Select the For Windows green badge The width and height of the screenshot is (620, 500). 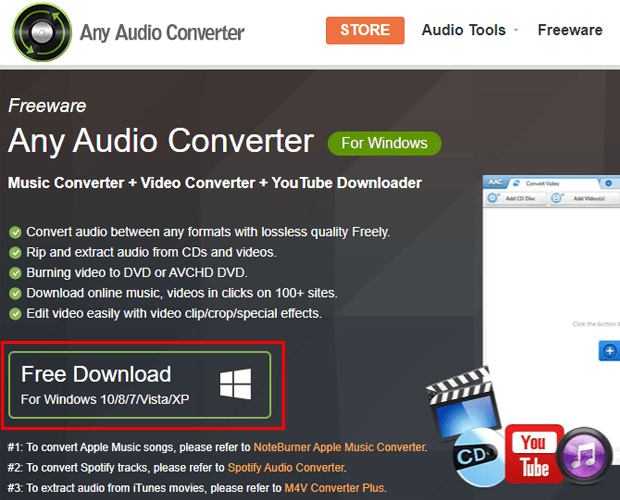click(x=384, y=143)
